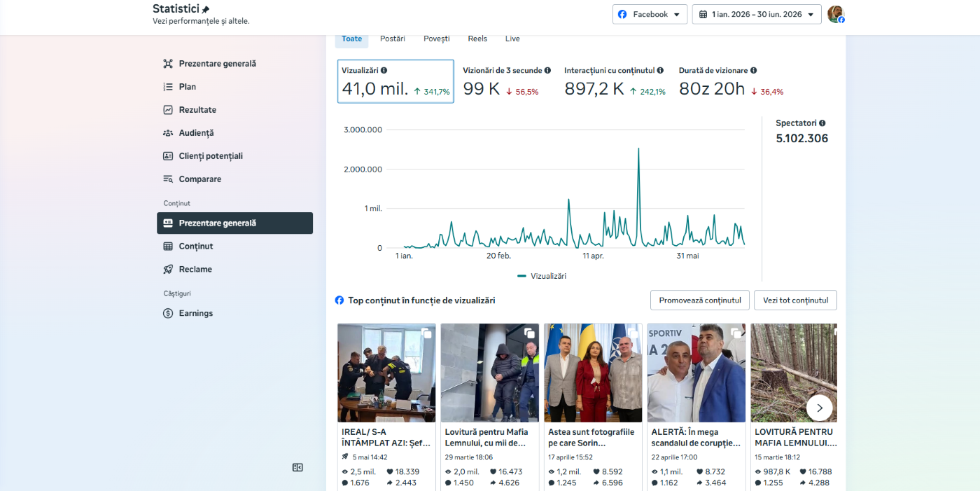Image resolution: width=980 pixels, height=491 pixels.
Task: Open the forest post thumbnail dated 15 martie
Action: coord(794,373)
